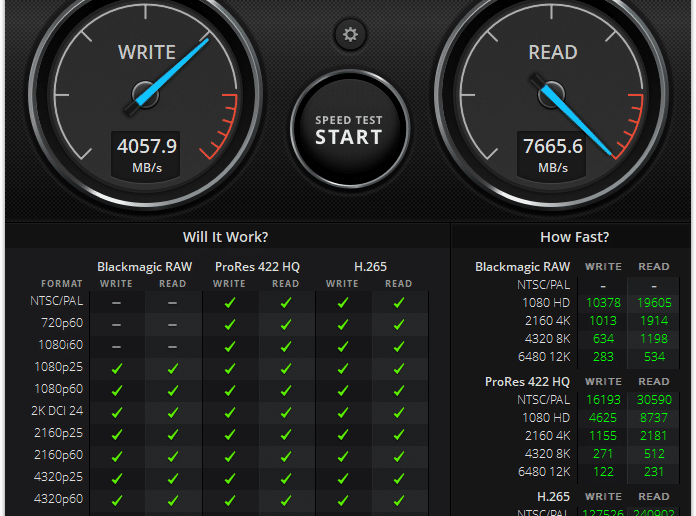The image size is (696, 516).
Task: Click the READ gauge label
Action: click(x=553, y=52)
